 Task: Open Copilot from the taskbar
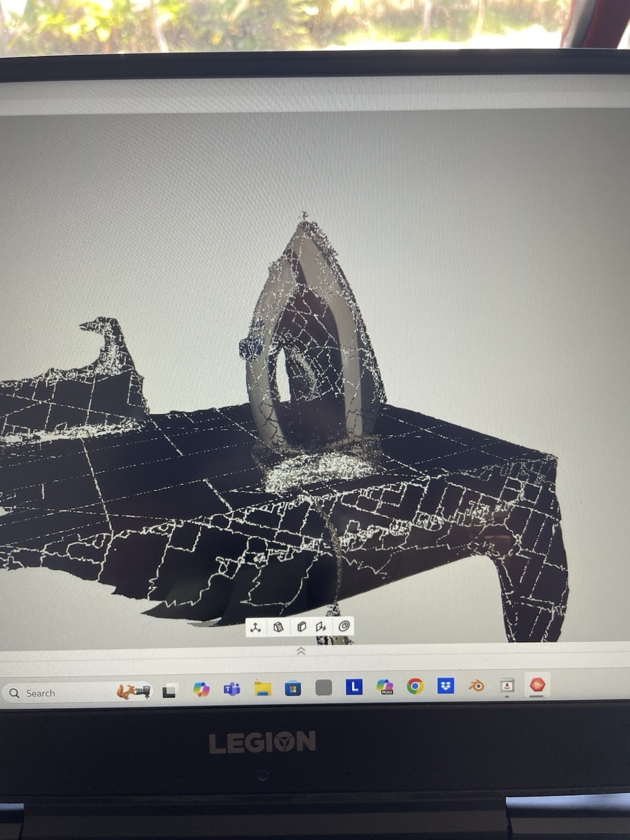pyautogui.click(x=201, y=689)
